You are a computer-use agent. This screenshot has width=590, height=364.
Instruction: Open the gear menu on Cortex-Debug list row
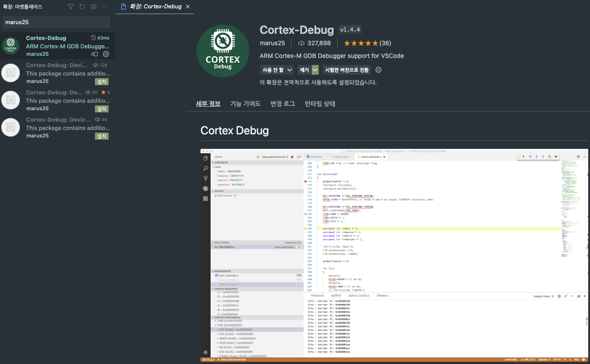click(x=106, y=54)
